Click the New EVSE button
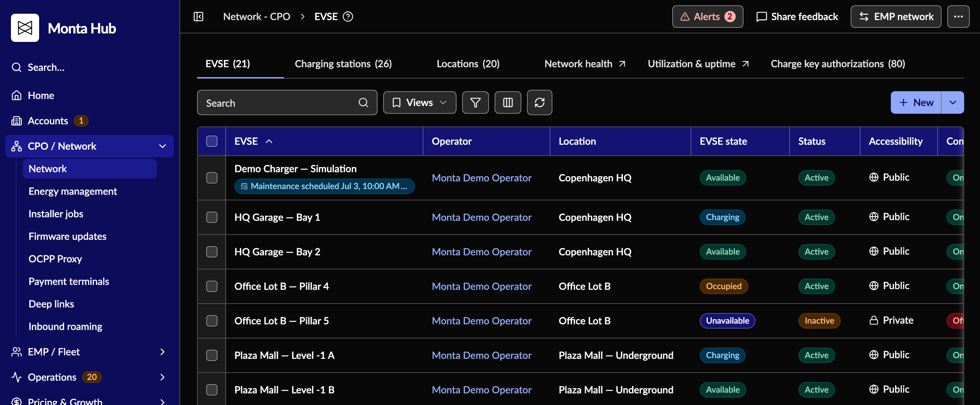 click(916, 102)
